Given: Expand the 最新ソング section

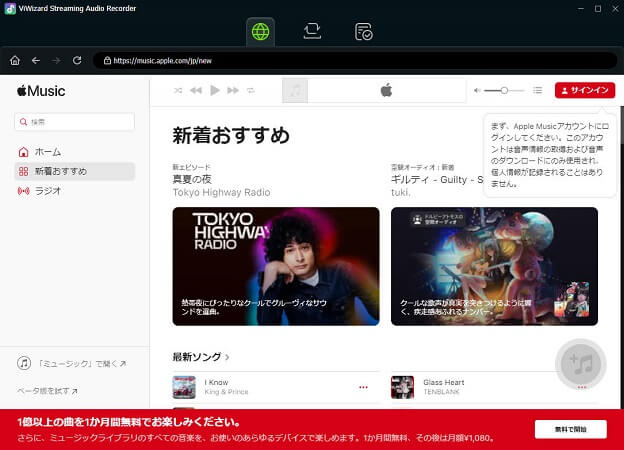Looking at the screenshot, I should tap(201, 357).
